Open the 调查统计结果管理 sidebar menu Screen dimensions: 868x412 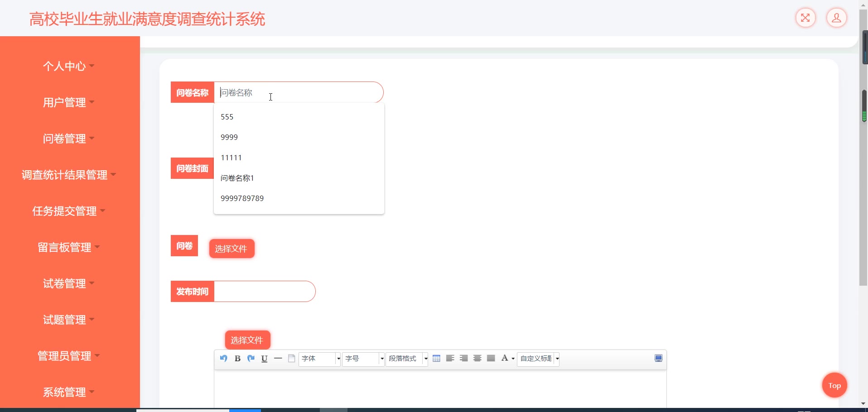[x=69, y=175]
